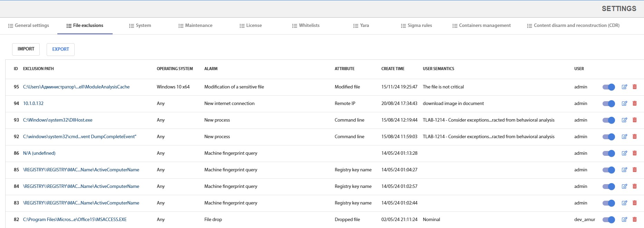Edit exclusion with ID 95
This screenshot has height=228, width=644.
[624, 87]
